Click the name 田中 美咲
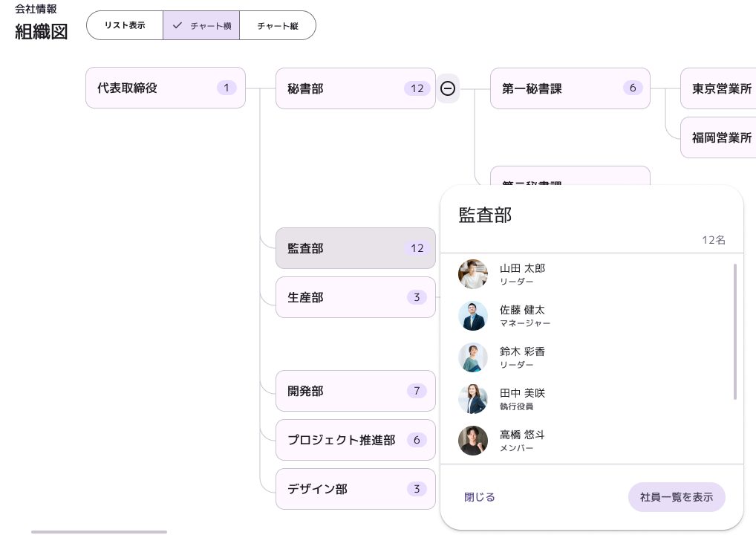The image size is (756, 535). pos(522,392)
